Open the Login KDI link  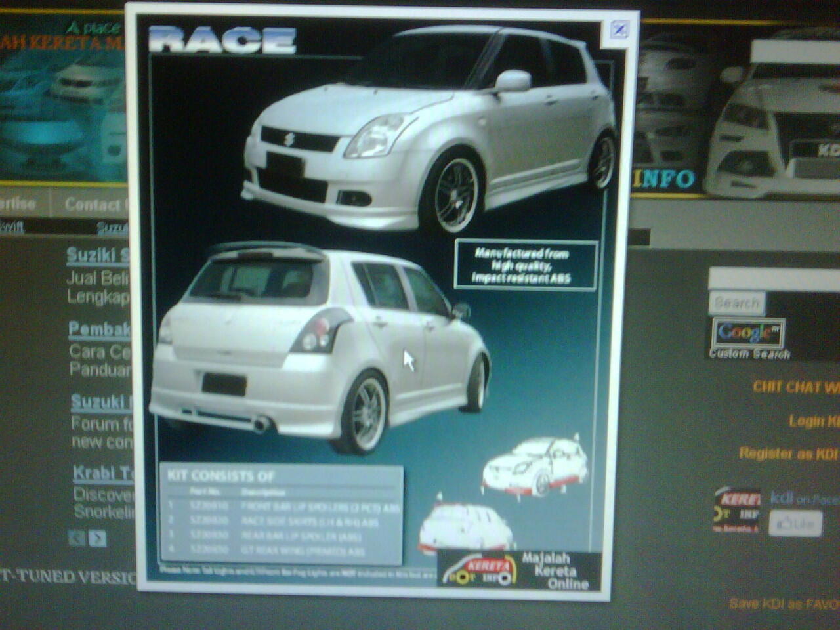coord(814,421)
